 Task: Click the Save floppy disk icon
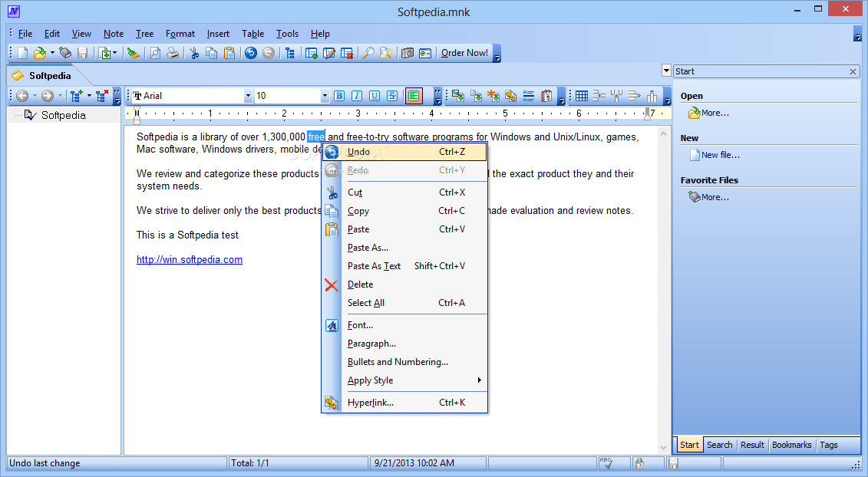(x=82, y=53)
